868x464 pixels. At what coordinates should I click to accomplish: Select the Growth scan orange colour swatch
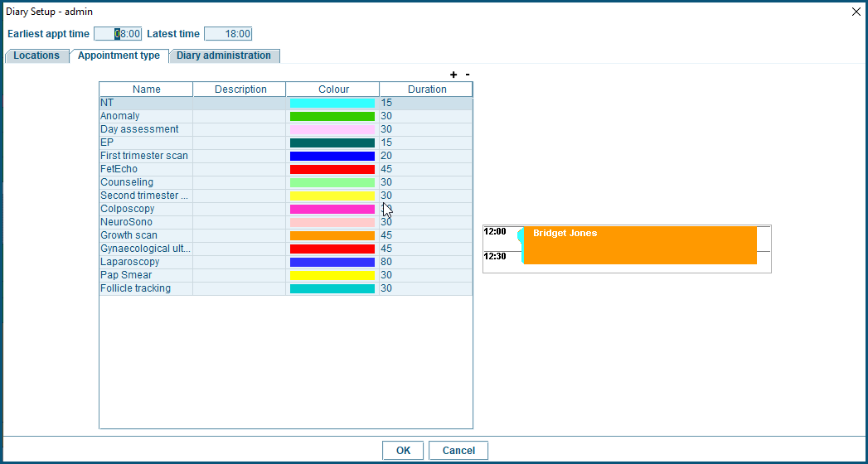click(332, 236)
